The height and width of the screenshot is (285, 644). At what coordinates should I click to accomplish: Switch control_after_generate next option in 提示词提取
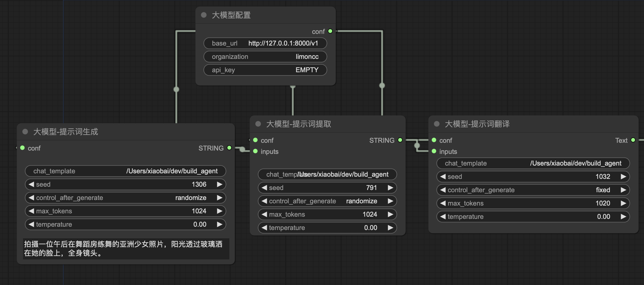coord(390,201)
